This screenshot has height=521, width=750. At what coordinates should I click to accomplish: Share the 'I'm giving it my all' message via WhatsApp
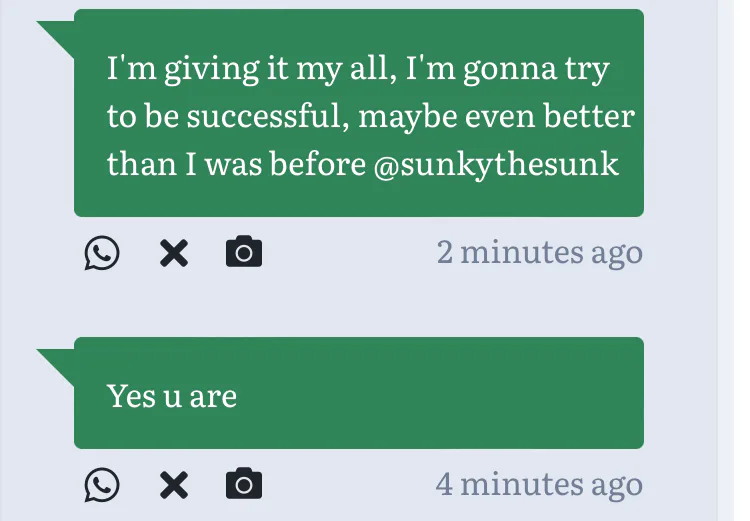click(101, 253)
